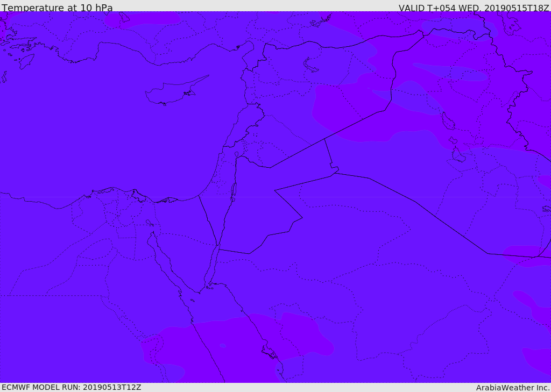Click the 'Temperature at 10 hPa' title text
551x392 pixels.
click(x=57, y=8)
